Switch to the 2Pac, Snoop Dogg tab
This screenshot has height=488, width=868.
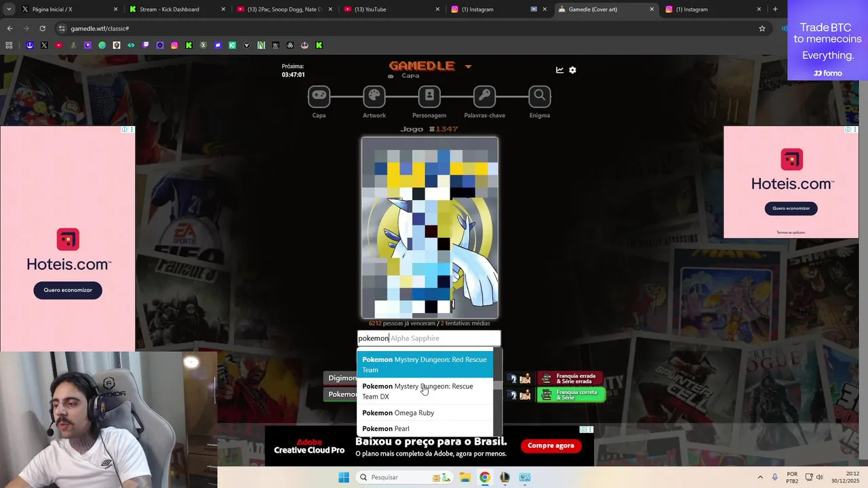tap(285, 9)
